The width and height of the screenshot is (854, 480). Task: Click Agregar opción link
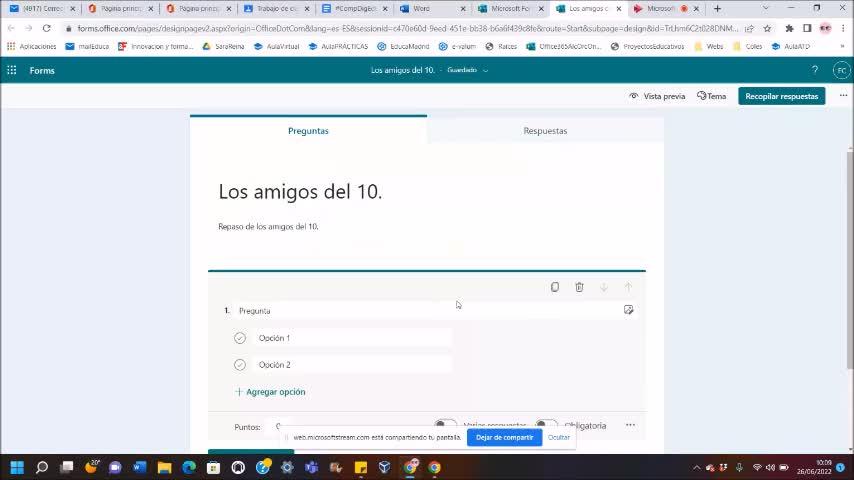tap(270, 392)
